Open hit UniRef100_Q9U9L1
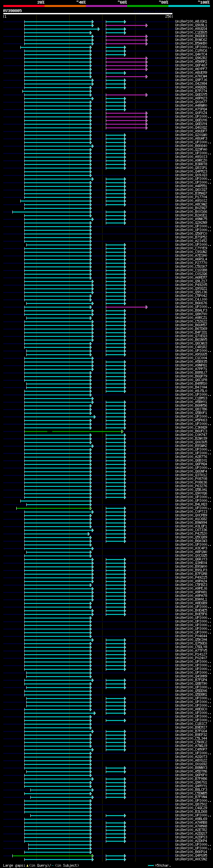 (x=191, y=25)
